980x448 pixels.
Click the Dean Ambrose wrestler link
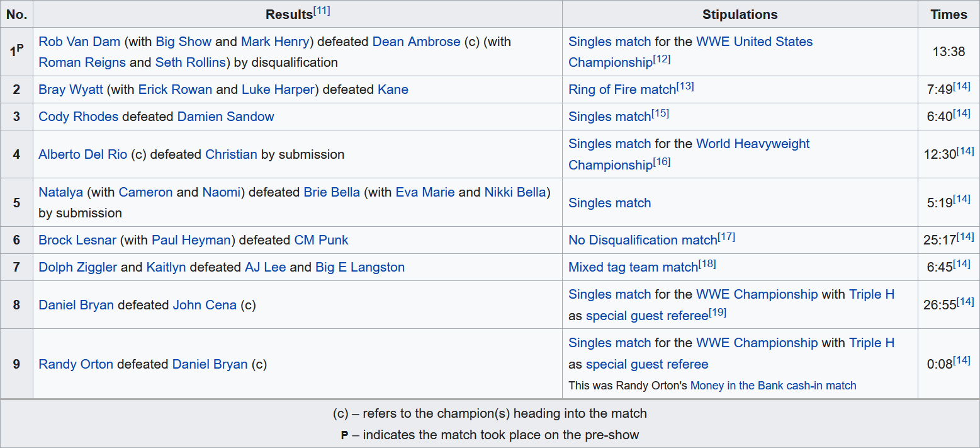[416, 42]
